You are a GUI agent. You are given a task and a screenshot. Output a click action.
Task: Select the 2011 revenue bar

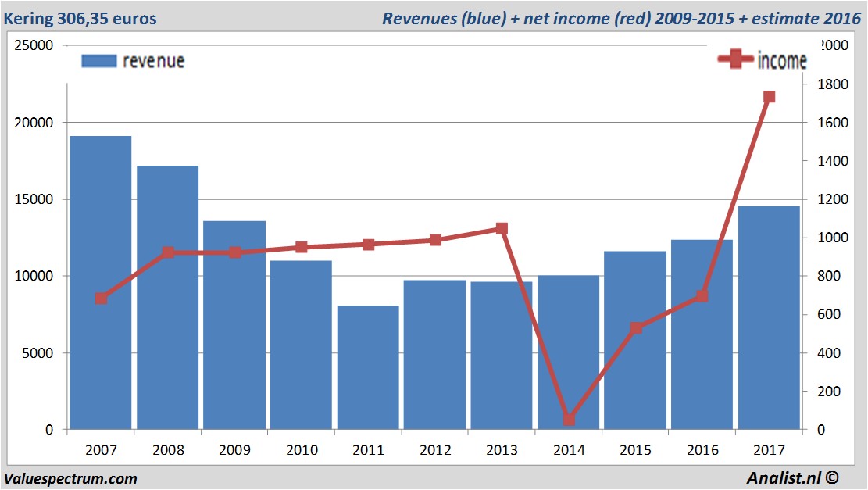click(368, 367)
